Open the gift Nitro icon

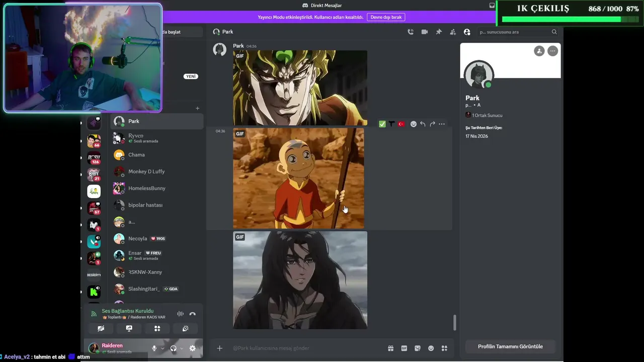click(390, 348)
